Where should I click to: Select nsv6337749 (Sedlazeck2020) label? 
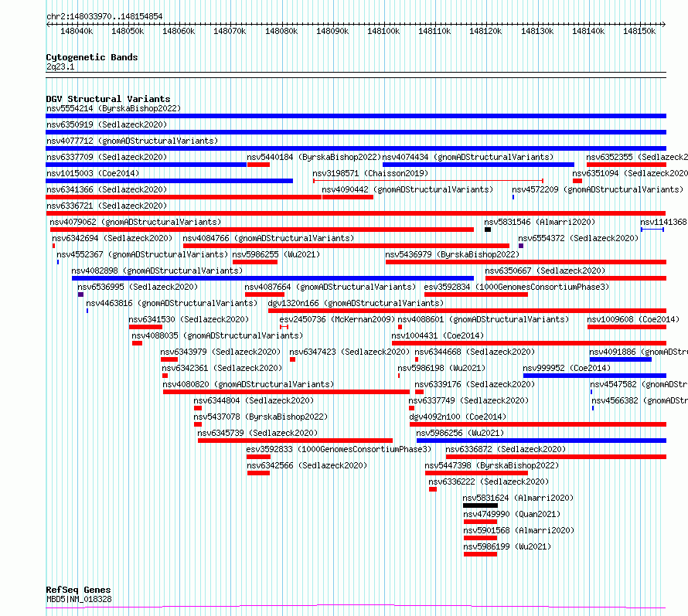point(468,400)
